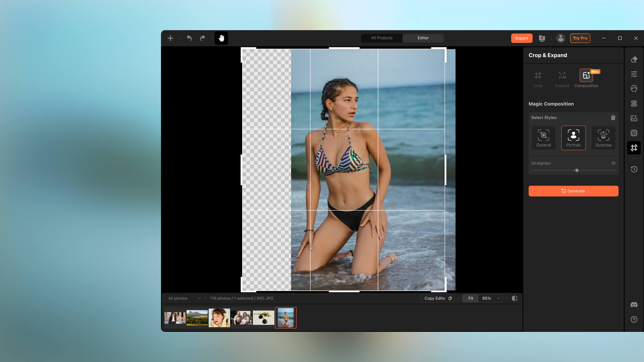
Task: Open the striped circle background tool
Action: (634, 133)
